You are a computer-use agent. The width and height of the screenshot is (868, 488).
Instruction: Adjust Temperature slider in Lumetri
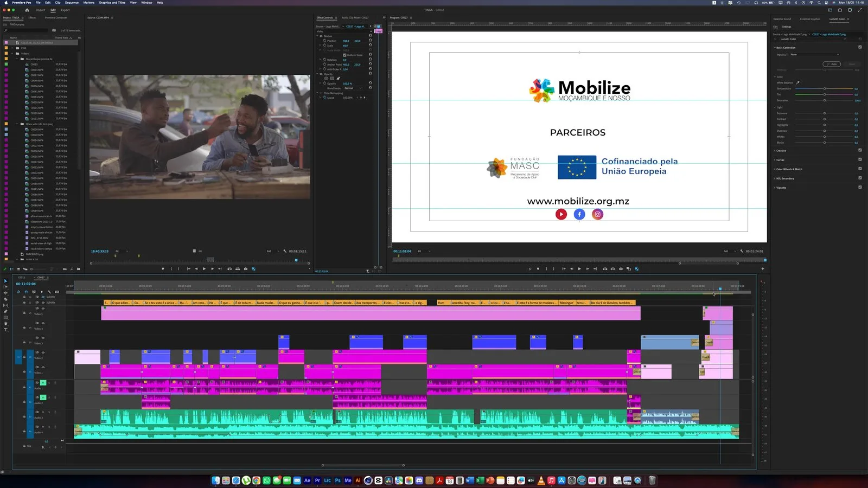pos(824,88)
